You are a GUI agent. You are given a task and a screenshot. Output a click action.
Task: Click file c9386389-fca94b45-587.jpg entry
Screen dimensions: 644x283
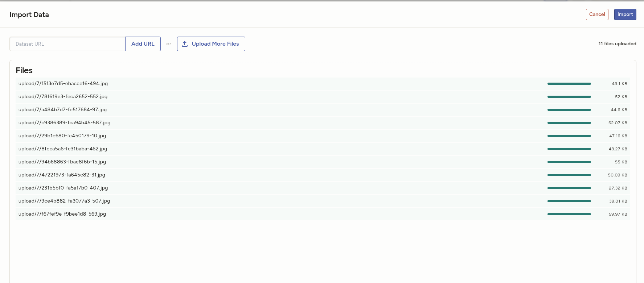coord(65,123)
